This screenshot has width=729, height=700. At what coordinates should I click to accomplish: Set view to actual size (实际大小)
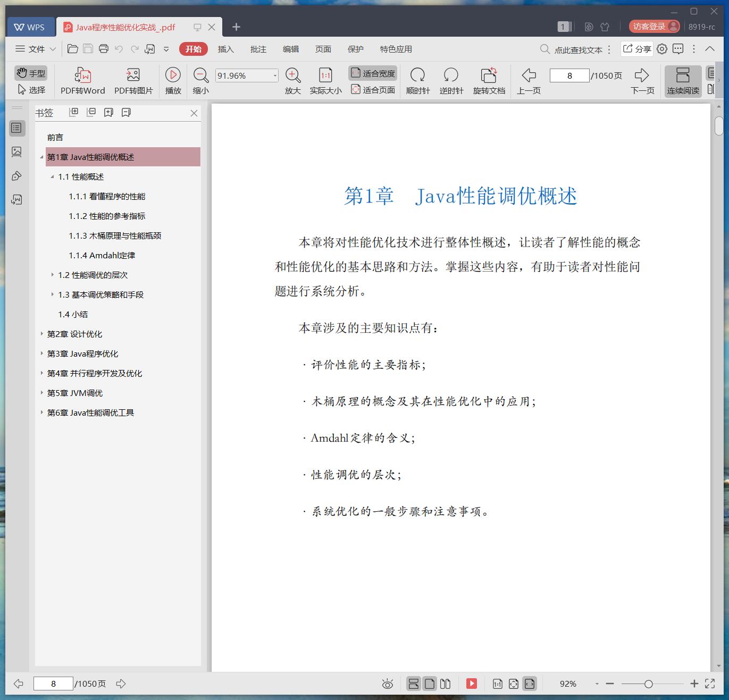325,81
